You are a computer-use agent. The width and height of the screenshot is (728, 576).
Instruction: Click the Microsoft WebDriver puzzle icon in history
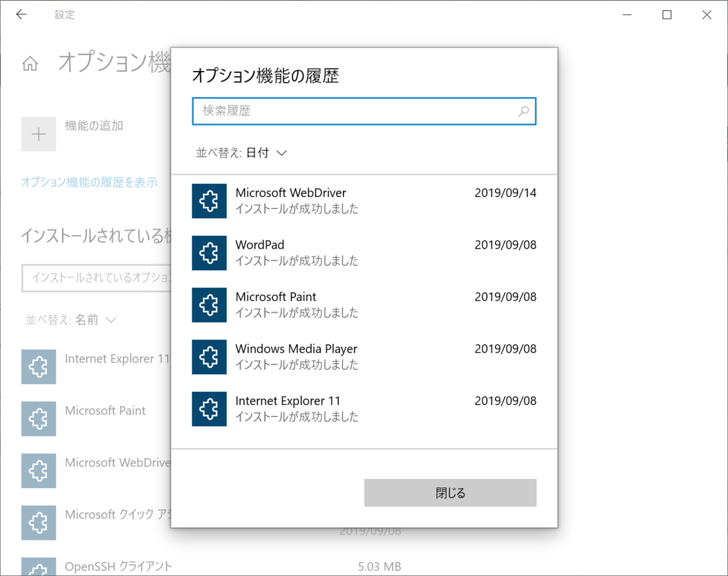tap(209, 201)
